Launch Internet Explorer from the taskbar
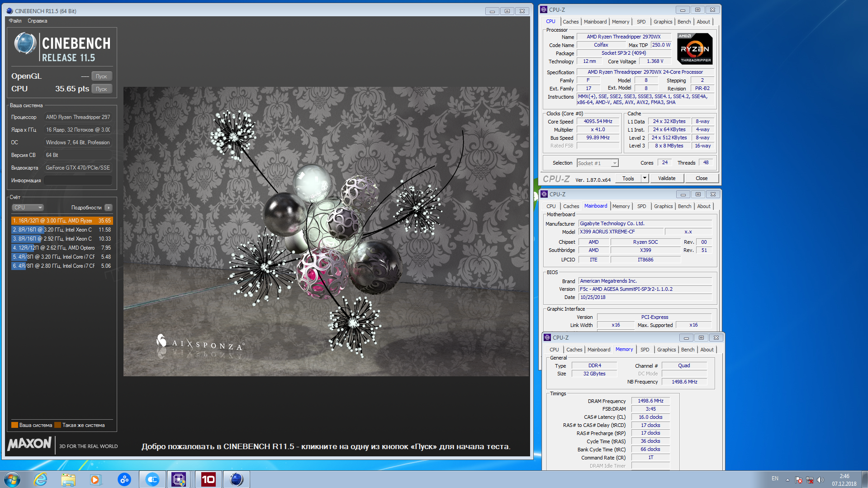Image resolution: width=868 pixels, height=488 pixels. click(x=41, y=479)
